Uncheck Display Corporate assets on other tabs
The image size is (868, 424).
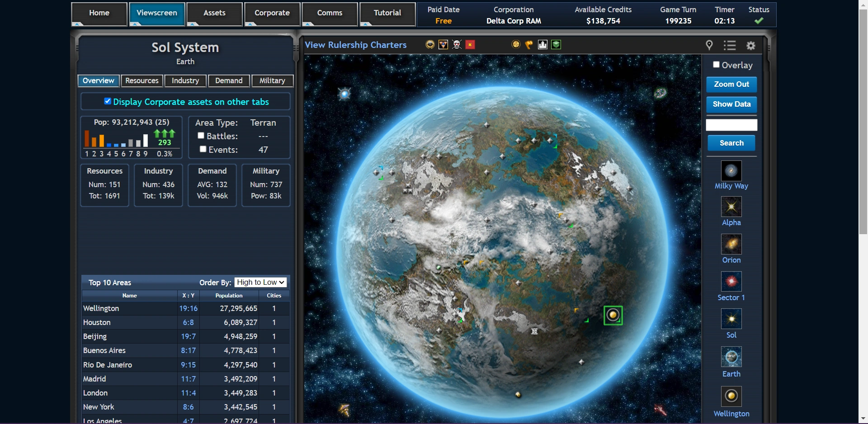click(108, 101)
